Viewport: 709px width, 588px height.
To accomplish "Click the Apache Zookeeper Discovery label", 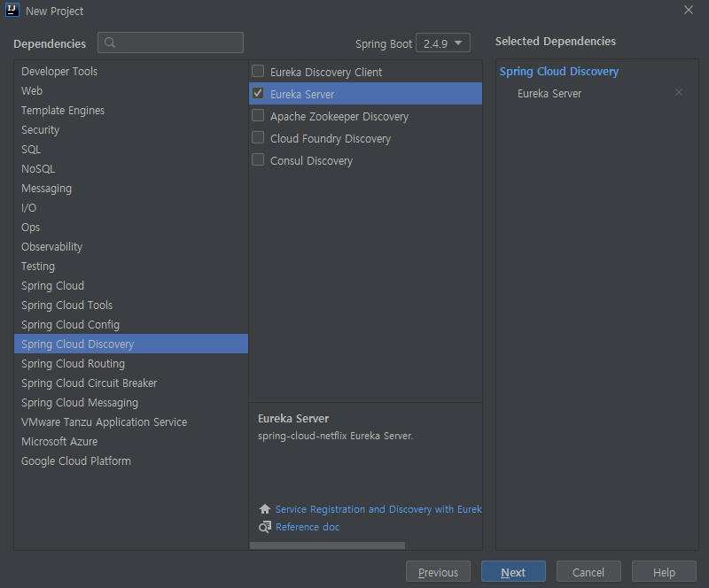I will point(339,116).
